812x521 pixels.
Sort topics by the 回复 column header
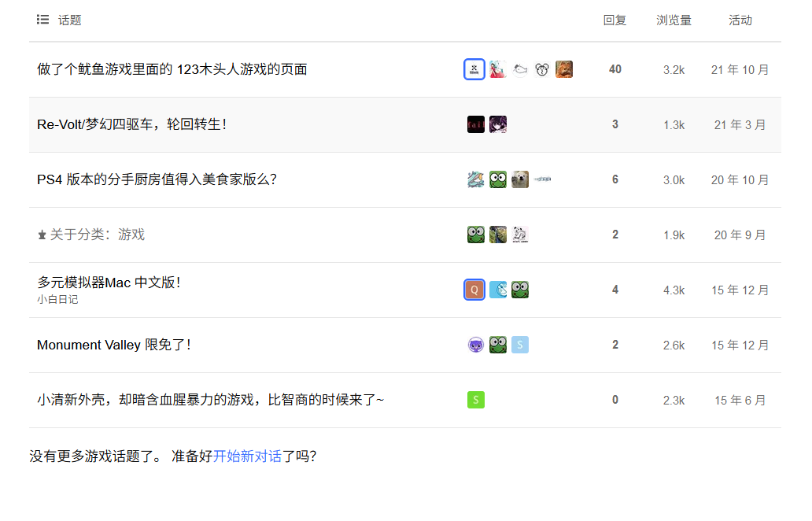(x=615, y=20)
